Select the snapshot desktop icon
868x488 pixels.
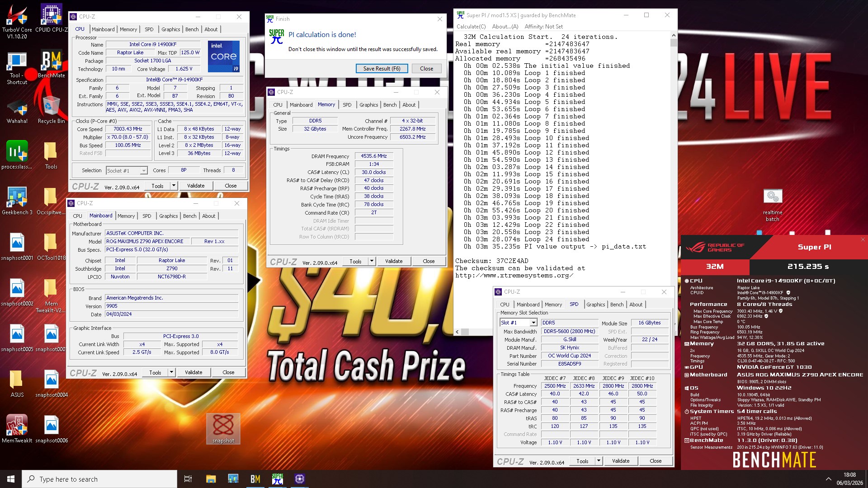(x=223, y=429)
